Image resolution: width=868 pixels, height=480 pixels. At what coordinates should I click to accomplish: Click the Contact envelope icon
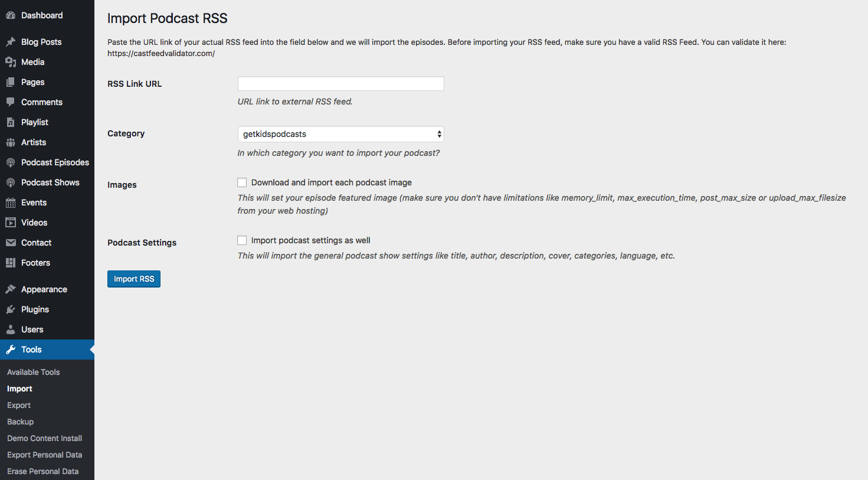point(11,243)
